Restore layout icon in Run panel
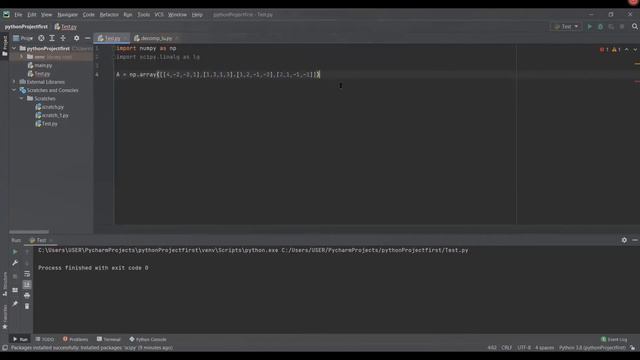 [15, 290]
